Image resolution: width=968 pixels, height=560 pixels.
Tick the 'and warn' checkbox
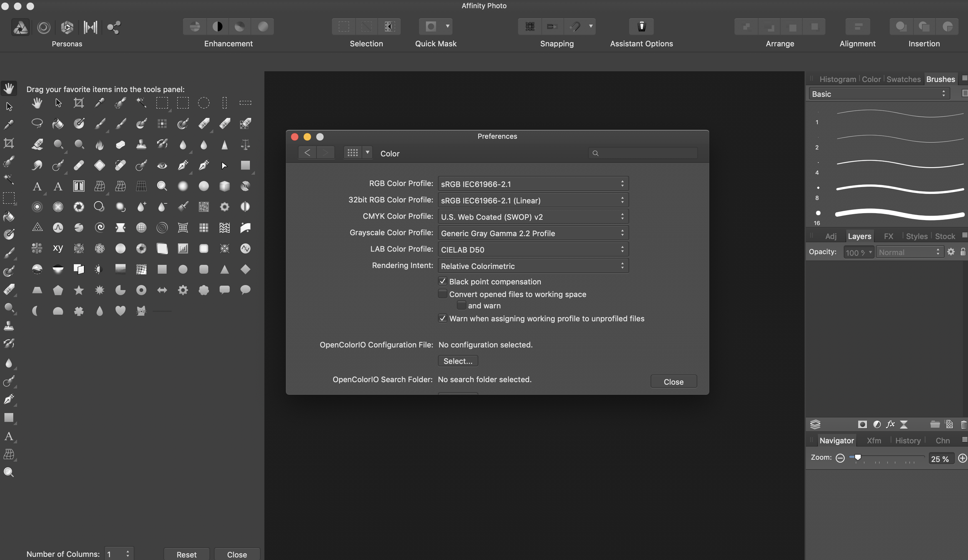(461, 306)
